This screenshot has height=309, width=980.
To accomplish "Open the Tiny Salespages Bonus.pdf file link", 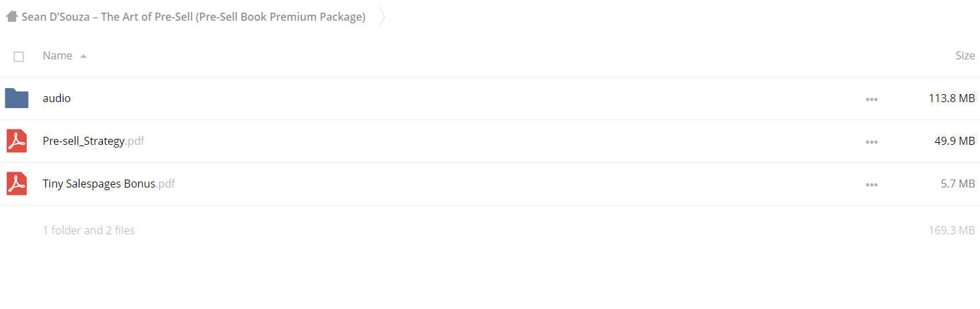I will [109, 184].
